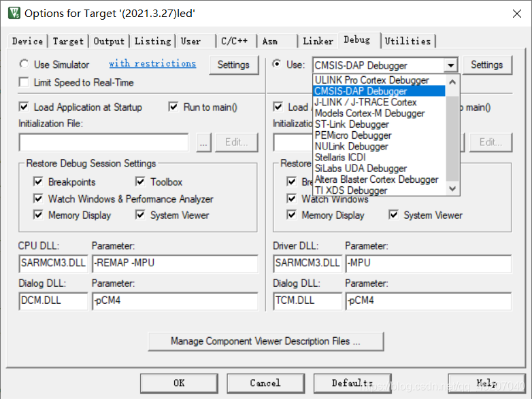The width and height of the screenshot is (532, 399).
Task: Switch to the Device tab
Action: pos(27,41)
